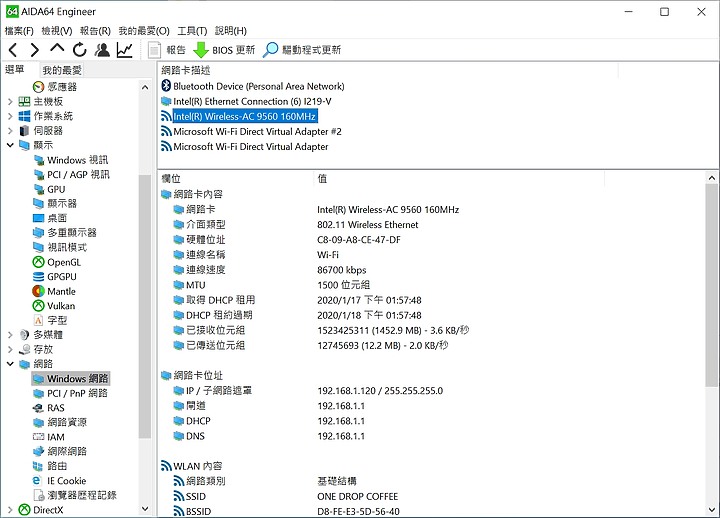Select the PCI / AGP 視訊 item
This screenshot has width=720, height=518.
coord(71,175)
